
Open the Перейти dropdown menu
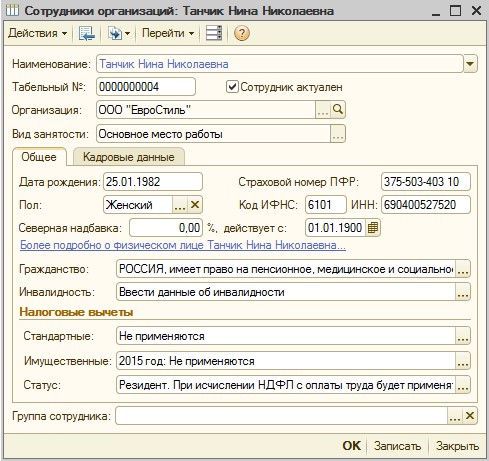pos(168,33)
